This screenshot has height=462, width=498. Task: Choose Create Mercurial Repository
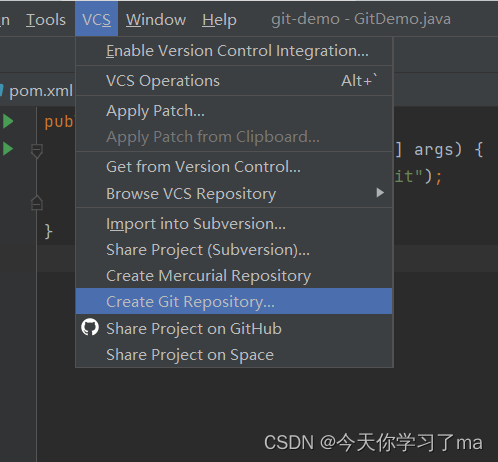pyautogui.click(x=234, y=276)
